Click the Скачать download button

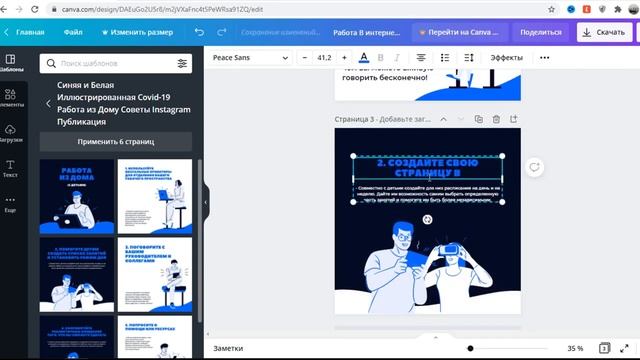coord(604,32)
